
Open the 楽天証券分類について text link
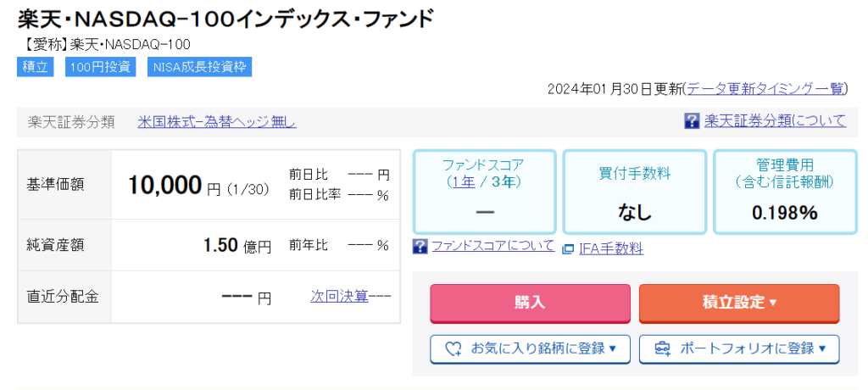tap(775, 121)
